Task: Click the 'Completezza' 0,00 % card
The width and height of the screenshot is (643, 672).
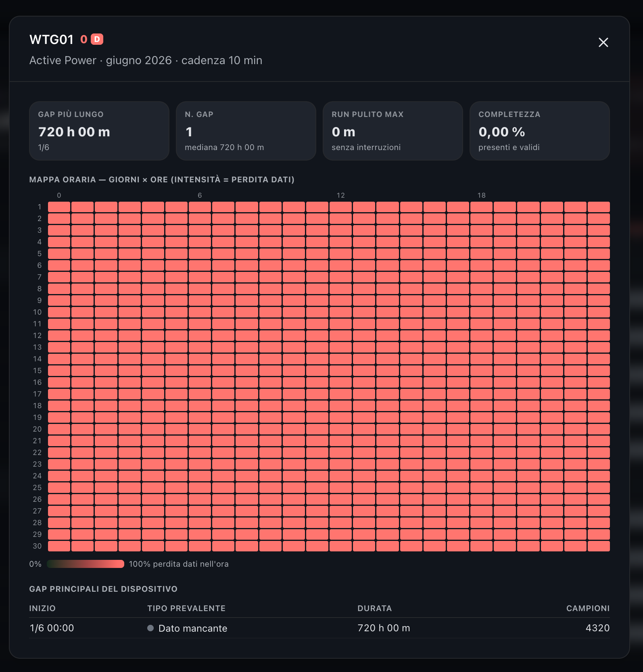Action: 540,131
